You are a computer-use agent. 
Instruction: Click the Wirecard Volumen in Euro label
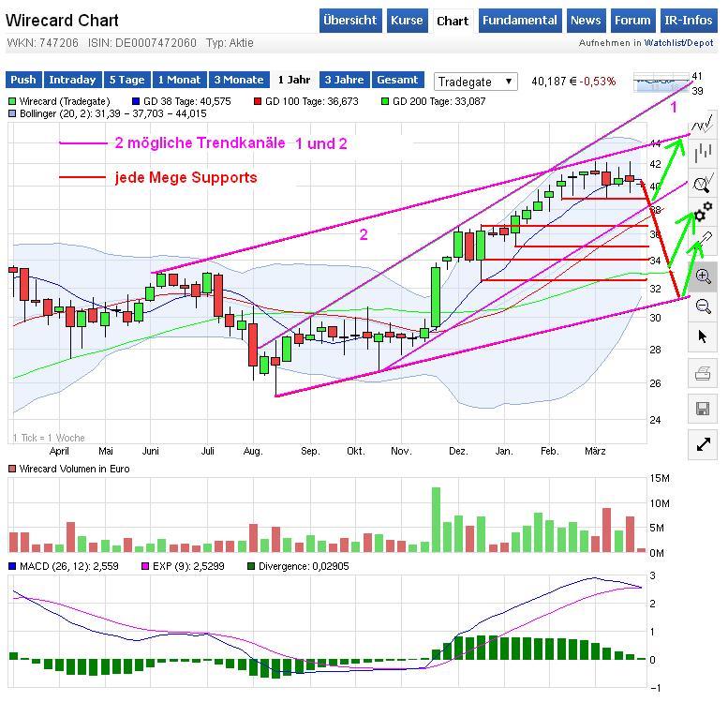[74, 469]
